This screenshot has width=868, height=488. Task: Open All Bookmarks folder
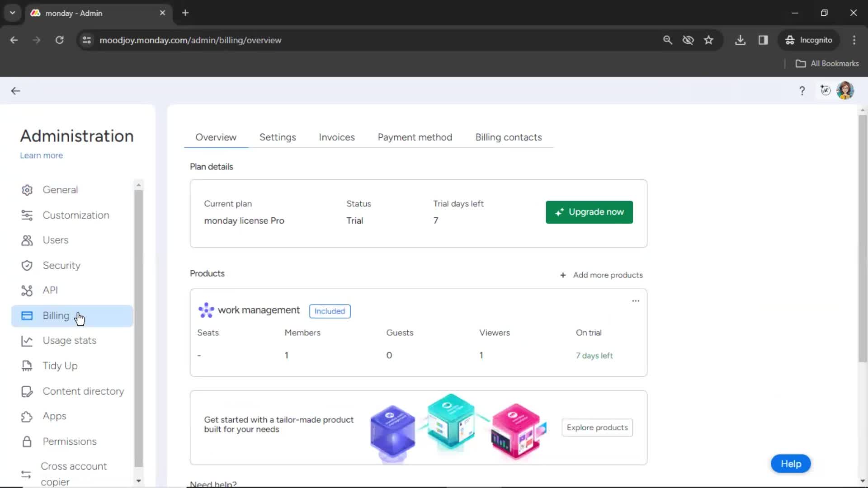[x=827, y=64]
